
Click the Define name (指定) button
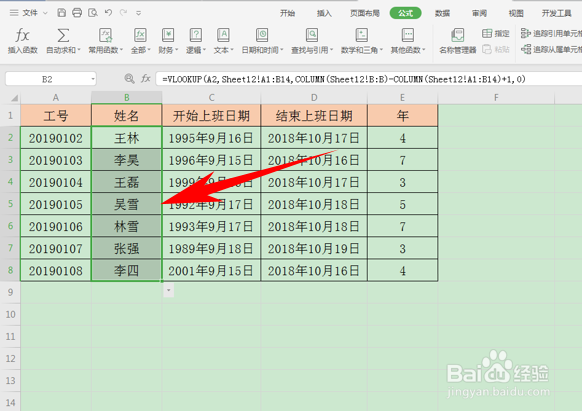496,33
